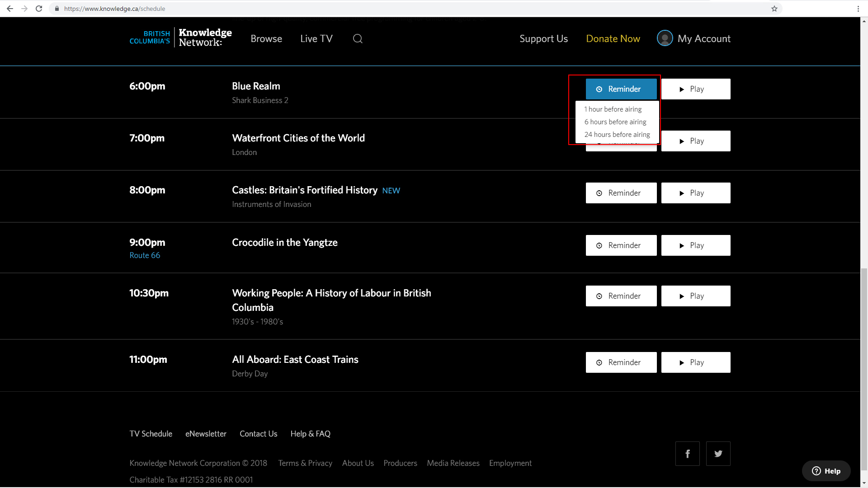The height and width of the screenshot is (488, 868).
Task: Bookmark this page with the star icon
Action: pos(774,9)
